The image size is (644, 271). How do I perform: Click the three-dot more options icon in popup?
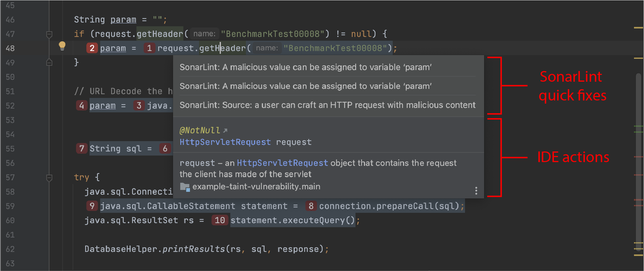click(476, 191)
